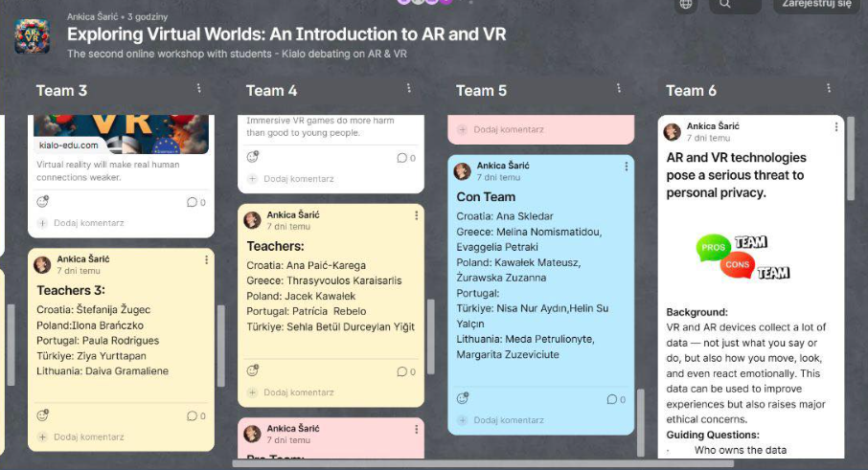
Task: Open Team 3 column options menu
Action: pyautogui.click(x=199, y=89)
